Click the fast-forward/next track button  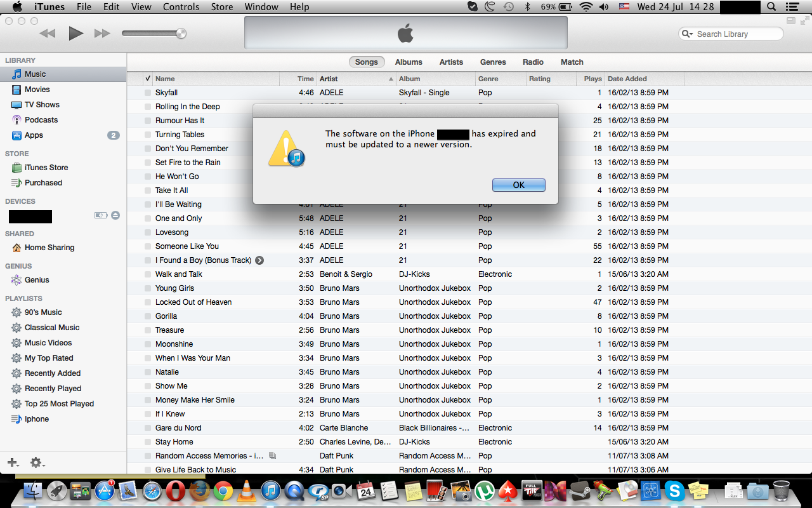point(102,34)
